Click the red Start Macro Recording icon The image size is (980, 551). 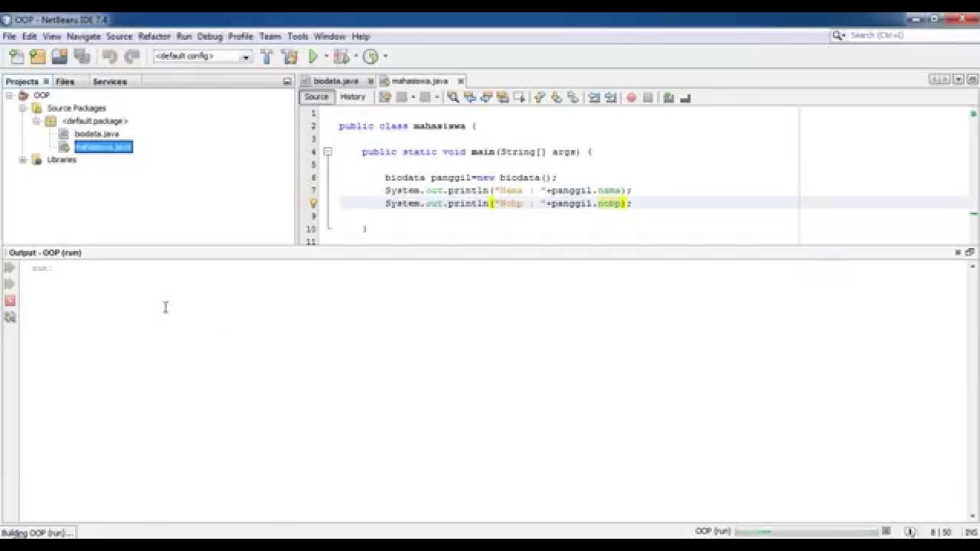pos(632,97)
